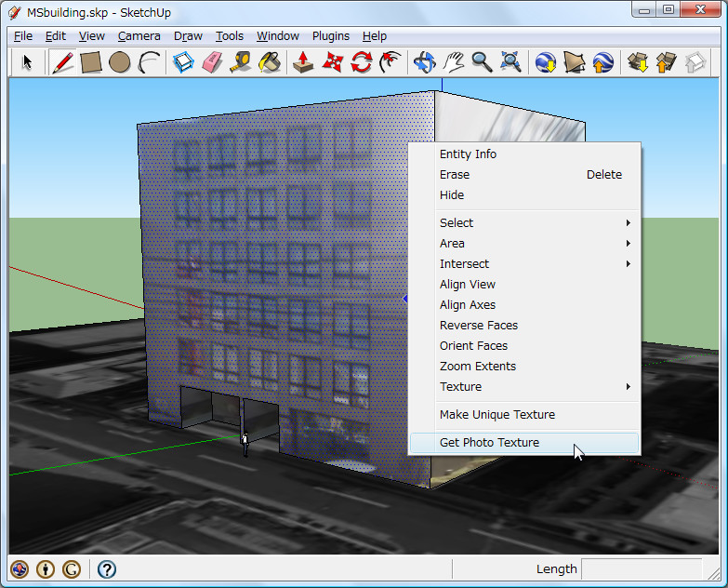The width and height of the screenshot is (728, 588).
Task: Activate the Arc tool
Action: (149, 62)
